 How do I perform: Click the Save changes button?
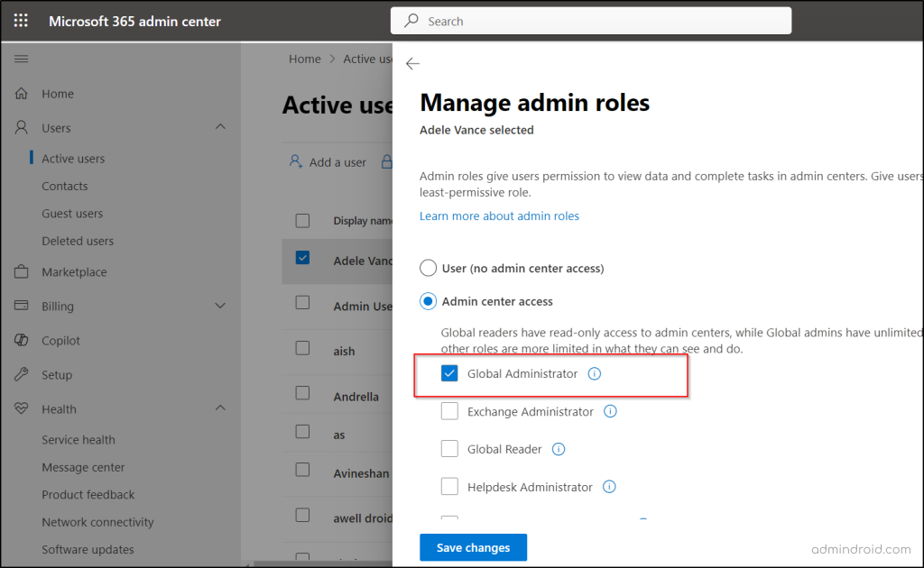473,547
